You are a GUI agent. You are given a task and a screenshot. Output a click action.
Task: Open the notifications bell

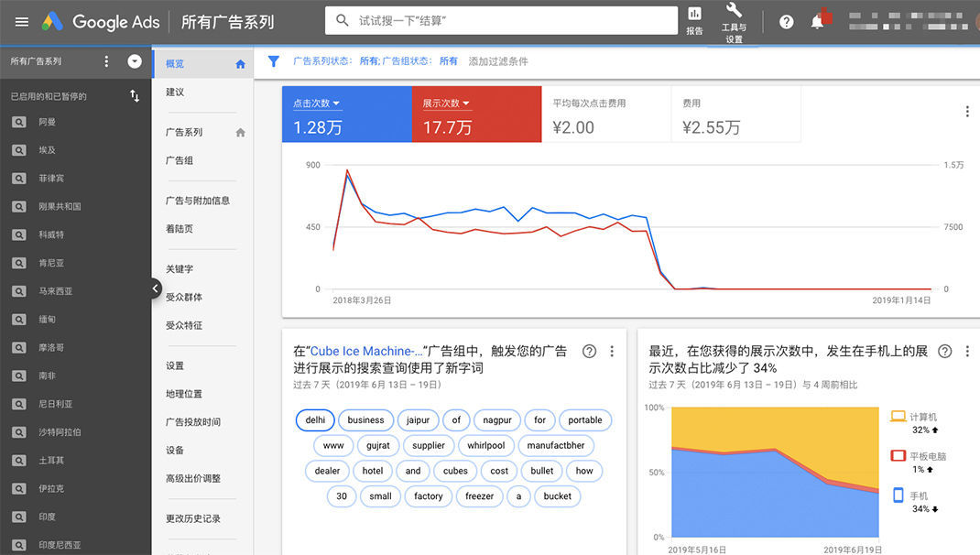coord(817,22)
